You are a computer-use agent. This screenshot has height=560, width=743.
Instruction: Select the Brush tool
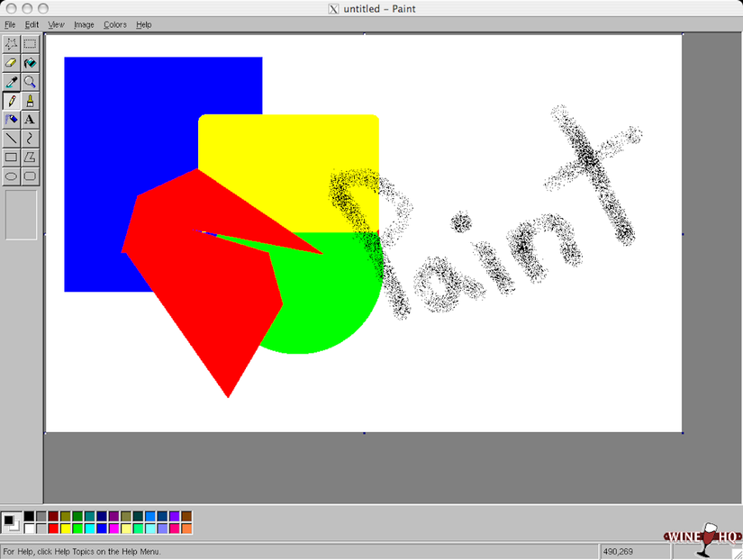click(29, 100)
